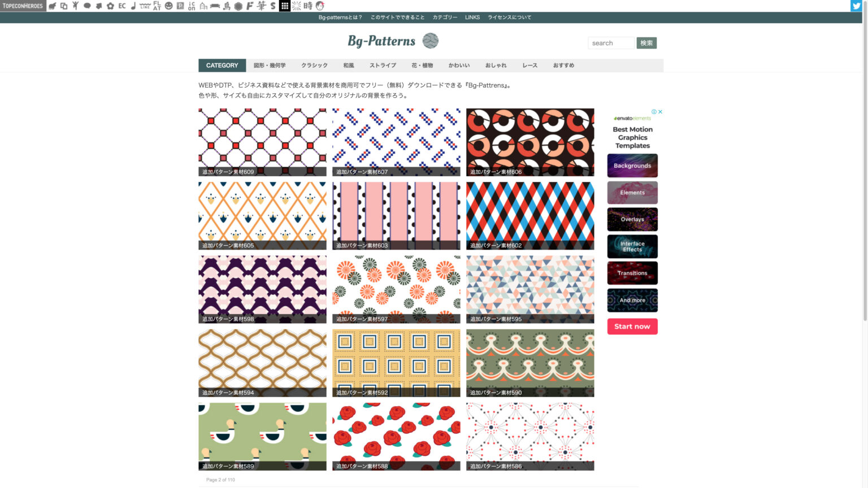Open the ライセンスについて link
This screenshot has width=868, height=488.
click(509, 18)
